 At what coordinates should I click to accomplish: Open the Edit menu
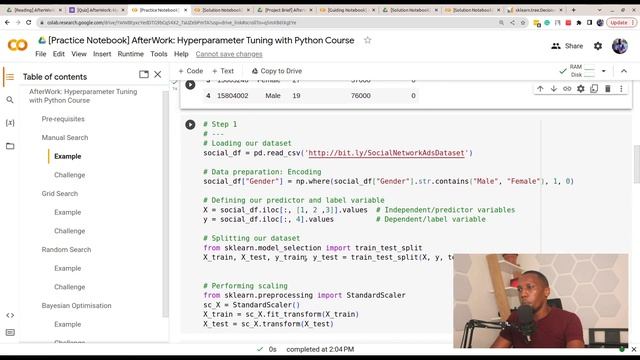pyautogui.click(x=59, y=54)
